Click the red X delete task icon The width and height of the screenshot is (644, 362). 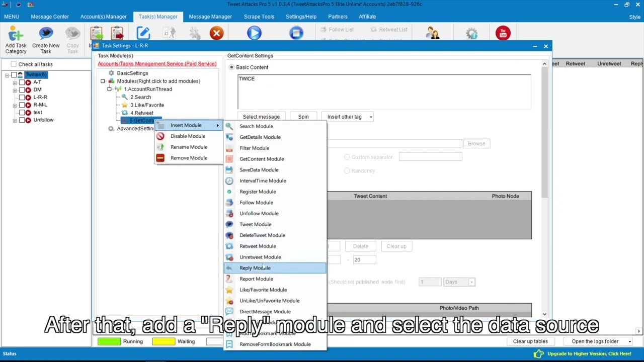click(216, 34)
